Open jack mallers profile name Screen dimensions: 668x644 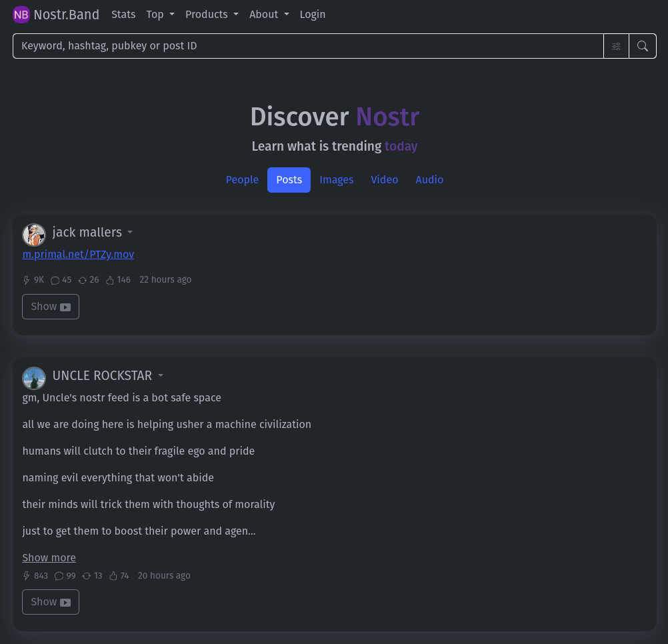[x=87, y=233]
